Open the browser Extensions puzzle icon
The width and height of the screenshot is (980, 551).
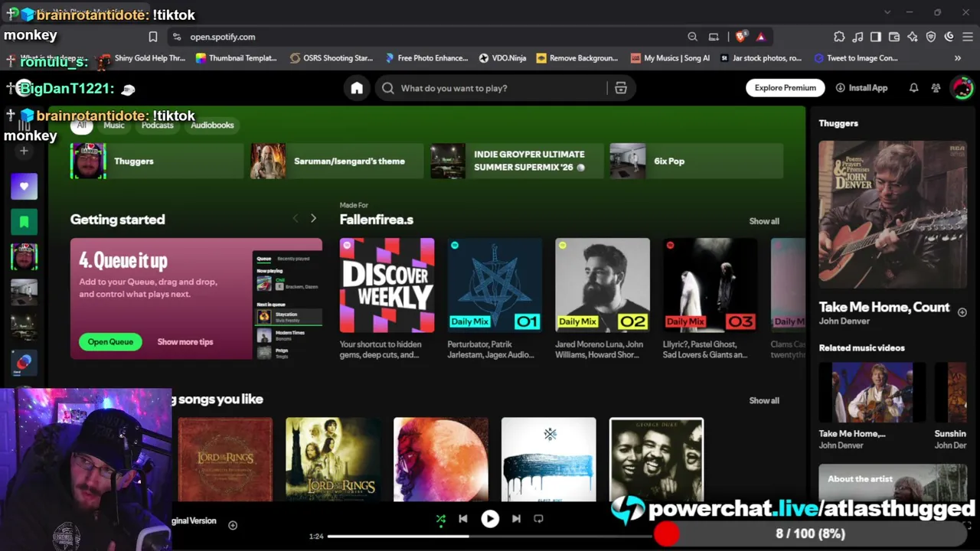pos(839,37)
